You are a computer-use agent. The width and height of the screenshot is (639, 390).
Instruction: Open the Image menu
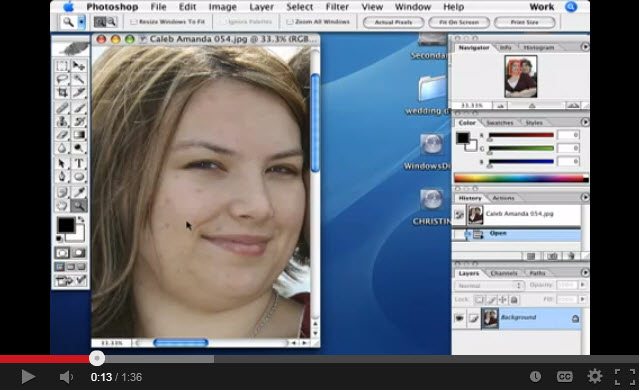[x=223, y=7]
